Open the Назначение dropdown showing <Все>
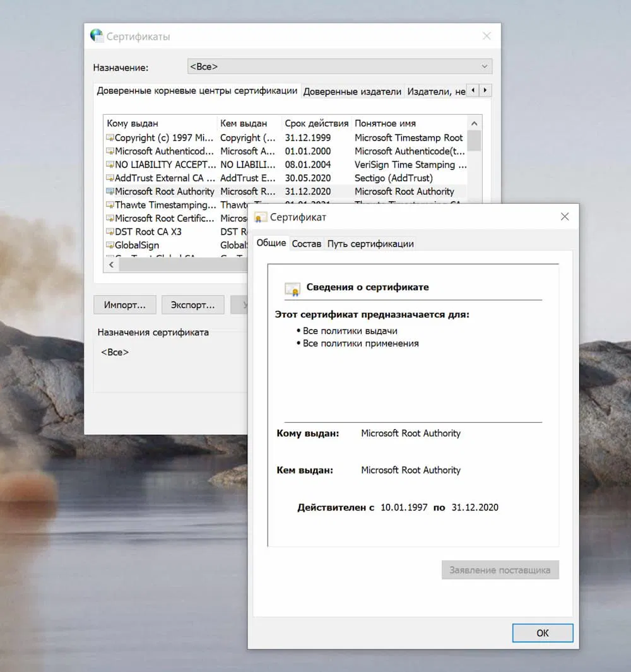The width and height of the screenshot is (631, 672). click(x=339, y=66)
